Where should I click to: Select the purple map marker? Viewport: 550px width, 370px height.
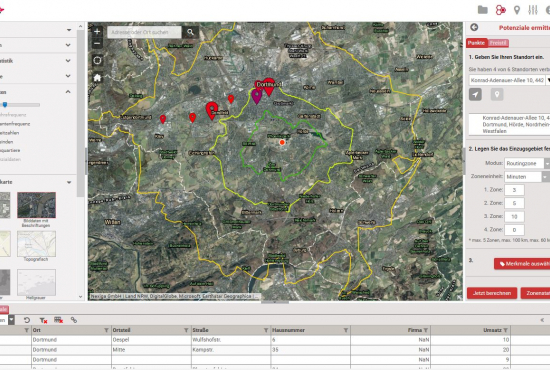pos(257,96)
